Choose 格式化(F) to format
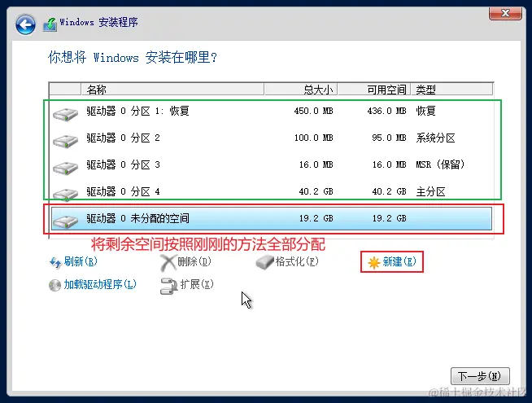Screen dimensions: 532x403 (x=297, y=261)
